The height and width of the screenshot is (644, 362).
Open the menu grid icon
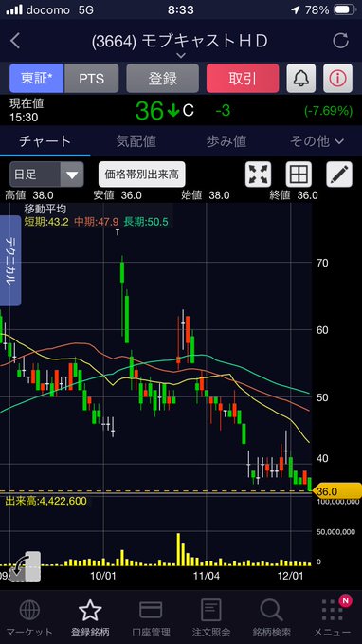pos(332,610)
